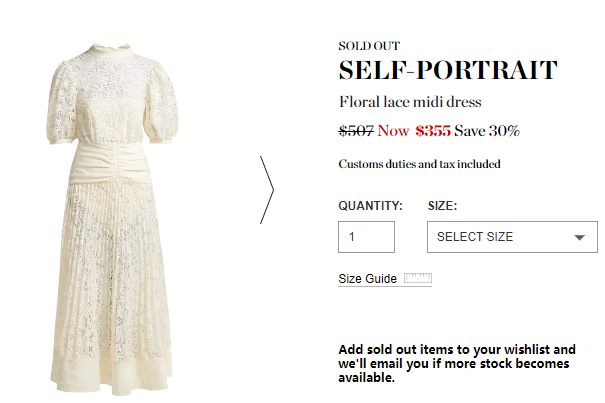This screenshot has height=403, width=605.
Task: Open the SELECT SIZE combo box
Action: (511, 237)
